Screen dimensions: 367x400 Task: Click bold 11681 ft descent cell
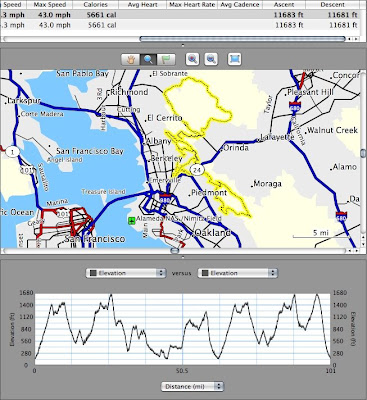[342, 15]
